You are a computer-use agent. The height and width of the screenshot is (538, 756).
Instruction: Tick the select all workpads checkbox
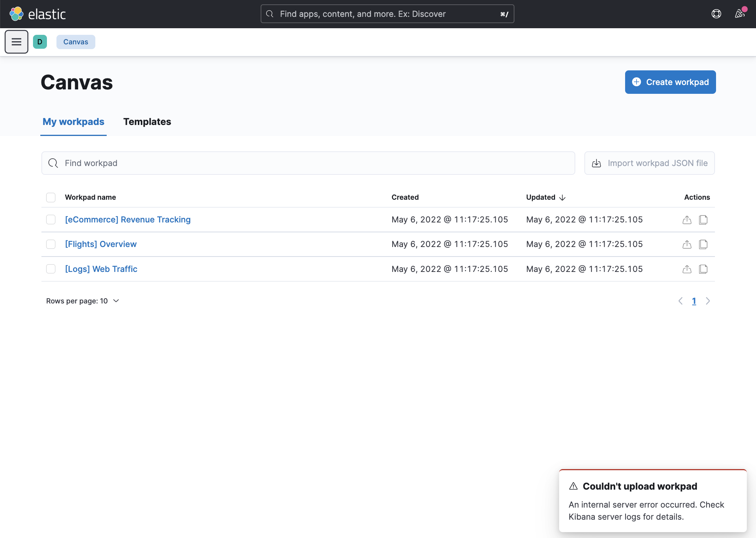(x=51, y=198)
